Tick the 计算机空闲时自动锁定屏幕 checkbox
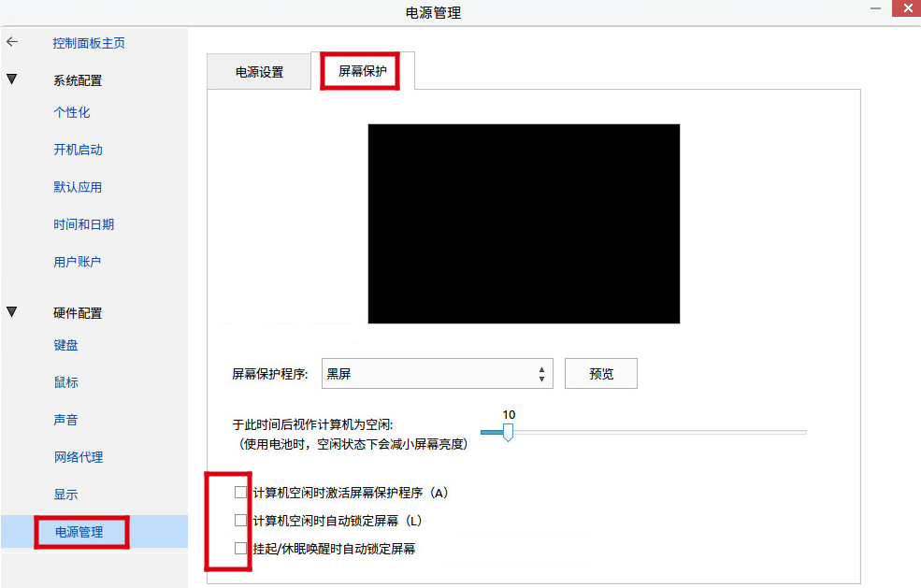Screen dimensions: 921x588 tap(241, 520)
